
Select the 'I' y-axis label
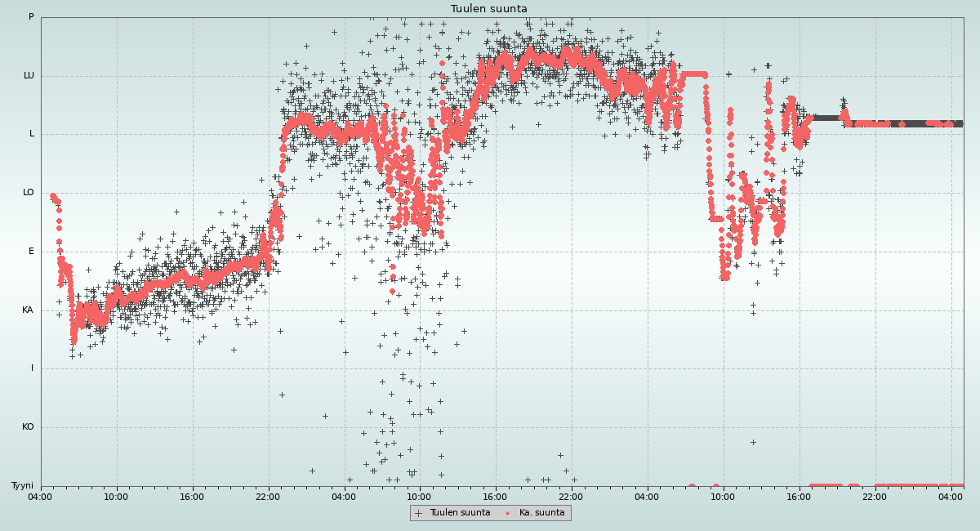[33, 368]
